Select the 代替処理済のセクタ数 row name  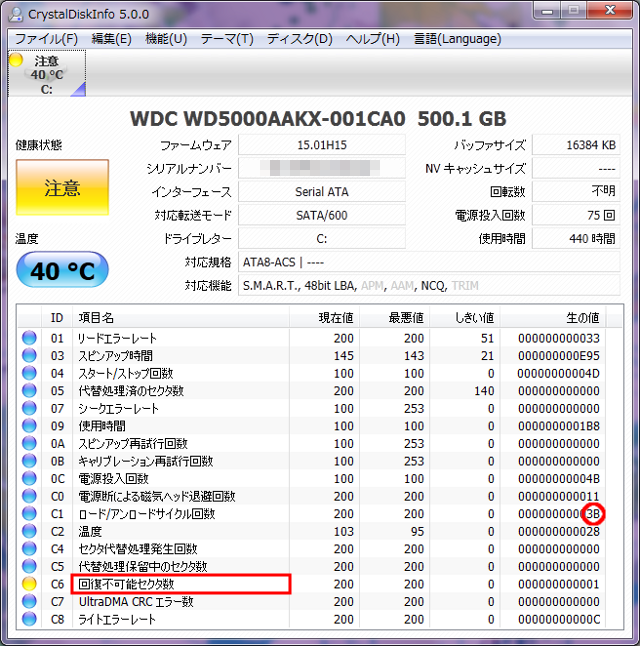point(131,391)
